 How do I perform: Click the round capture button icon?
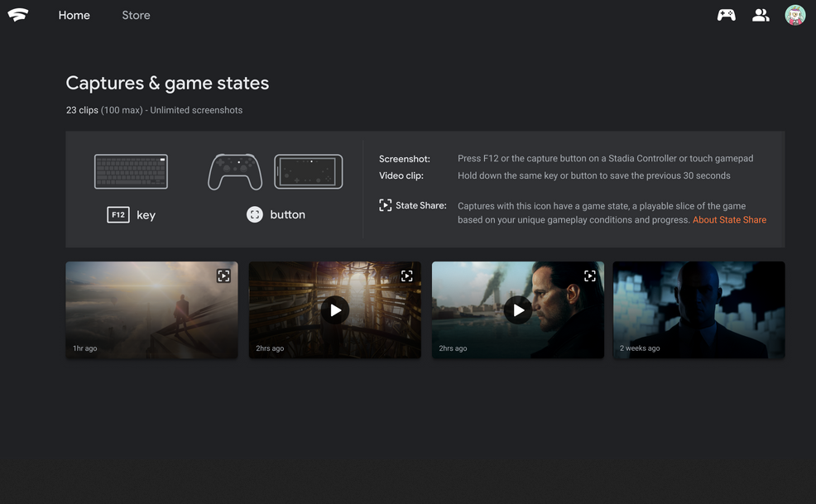254,214
